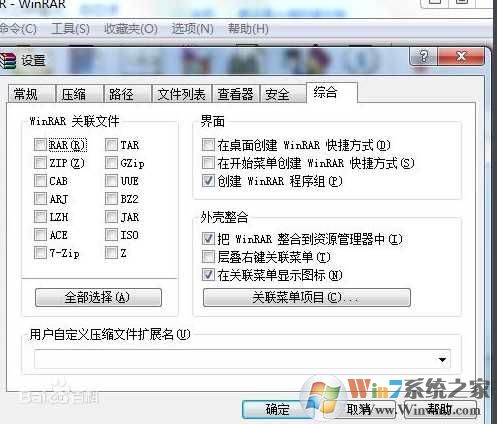The width and height of the screenshot is (497, 424).
Task: Enable 层叠右键关联菜单 checkbox
Action: (x=208, y=257)
